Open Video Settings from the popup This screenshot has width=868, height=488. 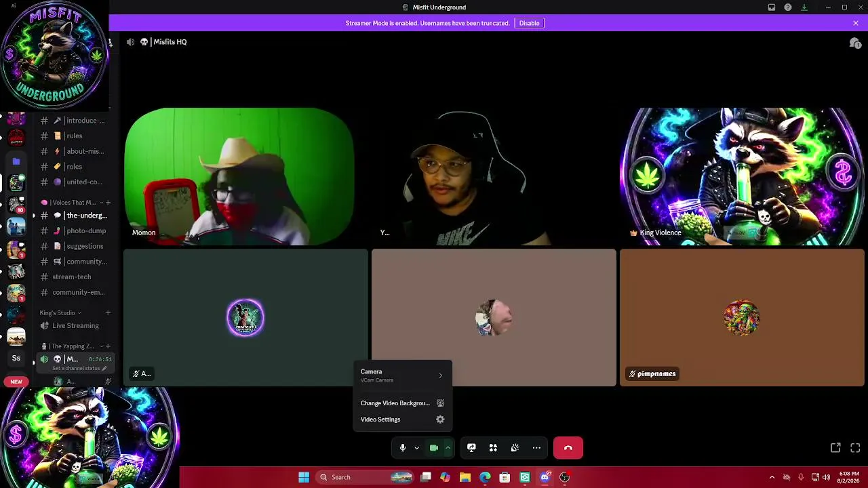pos(402,420)
